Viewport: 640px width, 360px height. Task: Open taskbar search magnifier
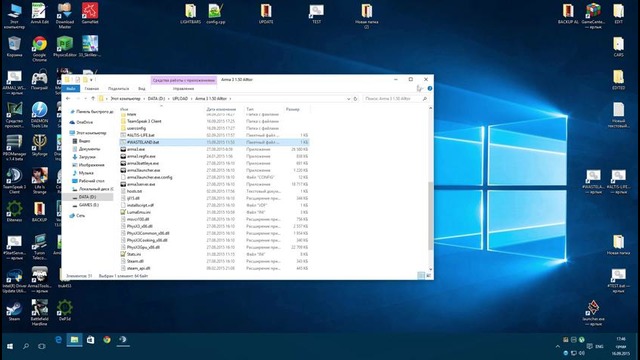[26, 346]
